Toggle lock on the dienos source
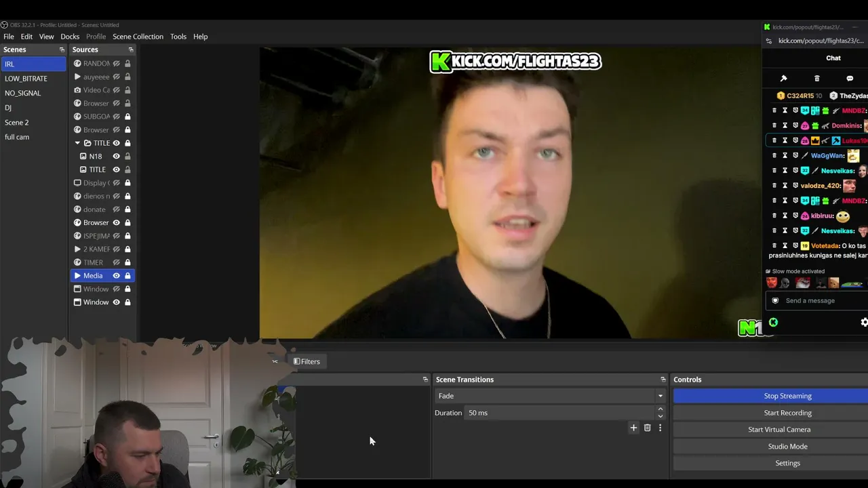 coord(127,196)
